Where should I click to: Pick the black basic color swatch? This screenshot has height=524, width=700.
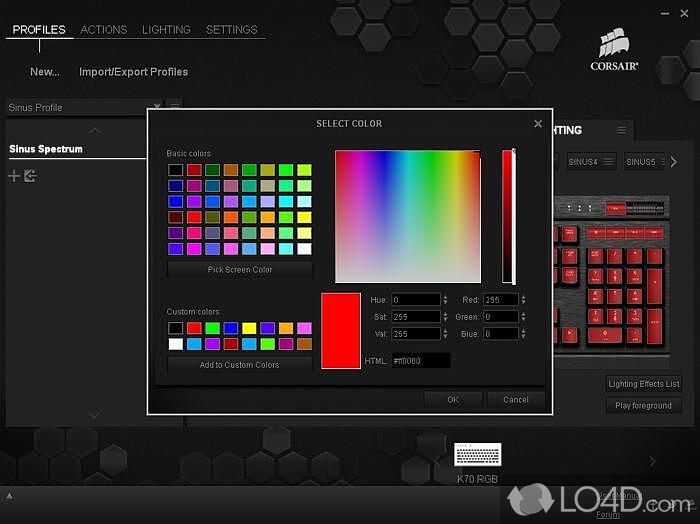pyautogui.click(x=175, y=170)
